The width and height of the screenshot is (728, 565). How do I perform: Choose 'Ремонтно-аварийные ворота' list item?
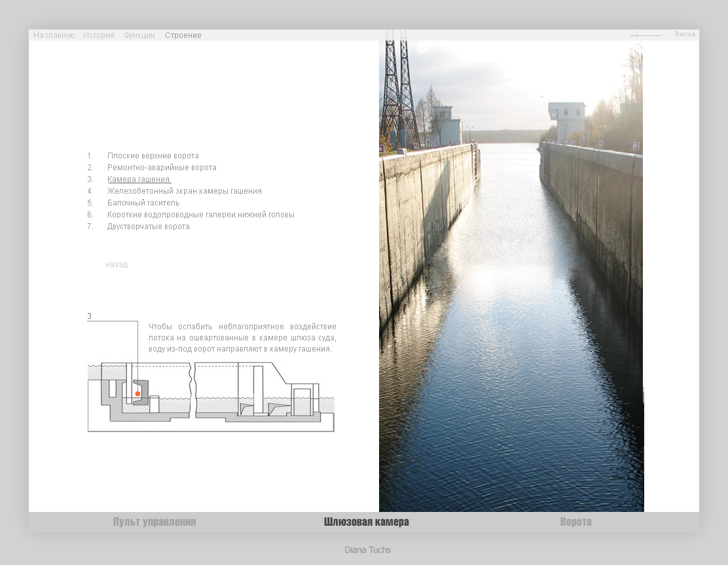[162, 168]
